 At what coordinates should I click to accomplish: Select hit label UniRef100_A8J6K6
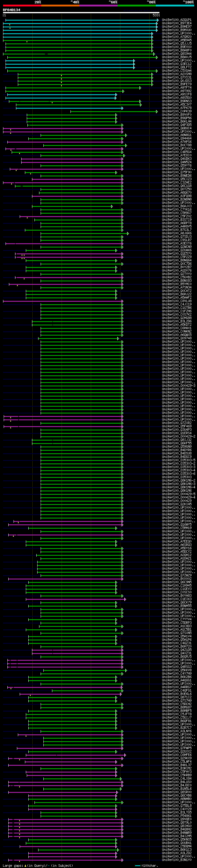(177, 233)
